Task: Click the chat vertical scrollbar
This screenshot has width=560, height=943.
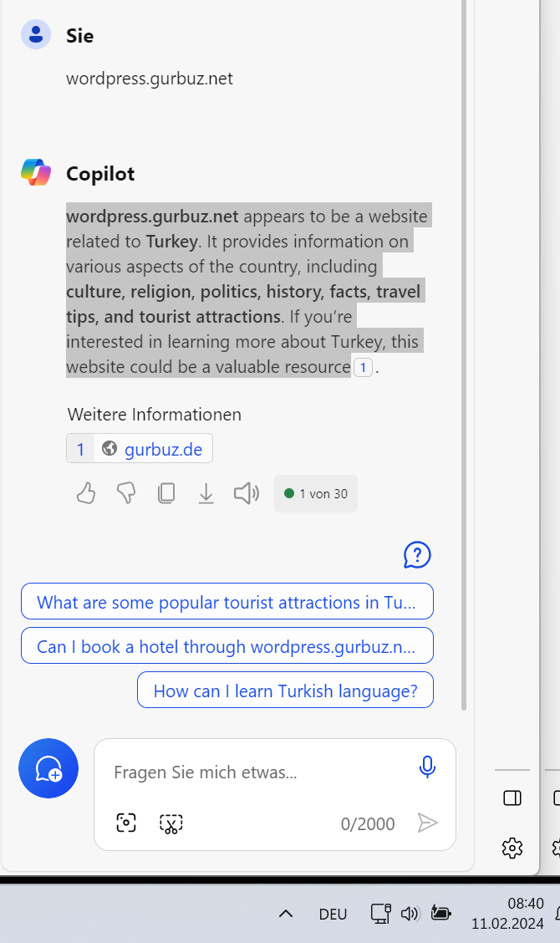Action: pos(464,354)
